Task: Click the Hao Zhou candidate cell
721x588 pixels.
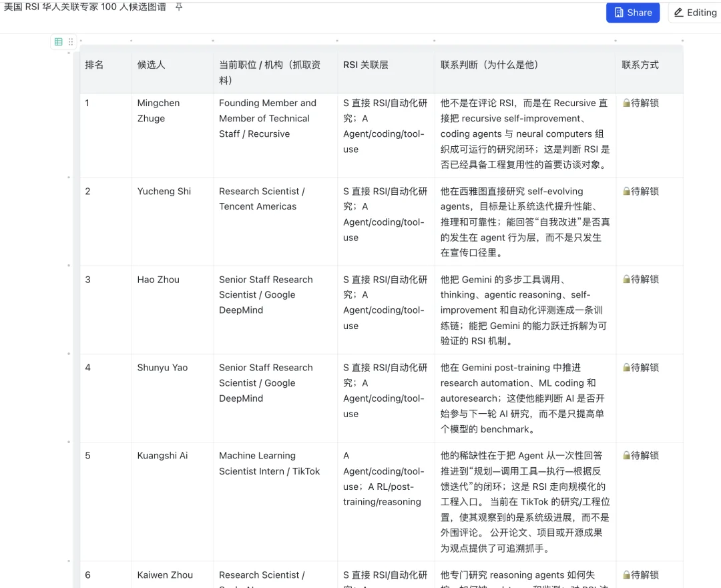Action: coord(172,310)
